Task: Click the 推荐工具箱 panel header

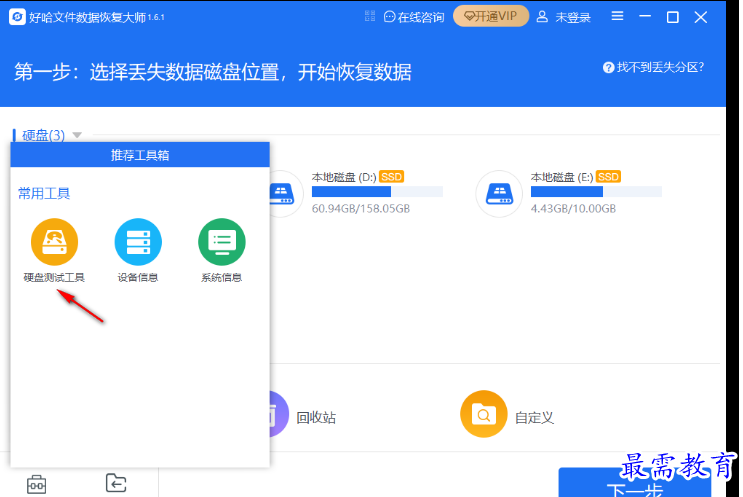Action: tap(140, 154)
